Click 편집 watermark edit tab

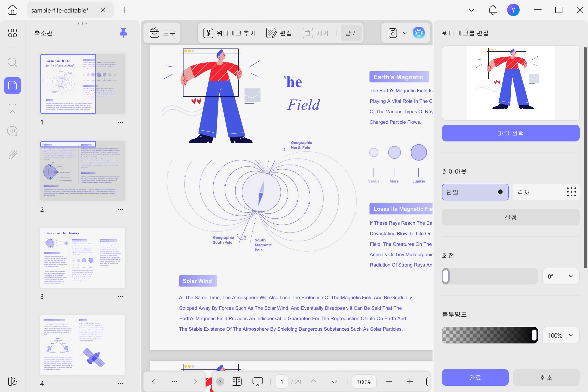(279, 33)
